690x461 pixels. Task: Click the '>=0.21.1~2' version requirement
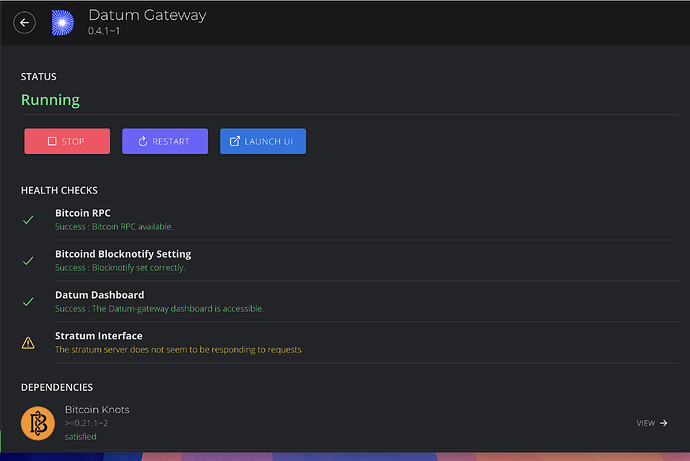coord(86,423)
